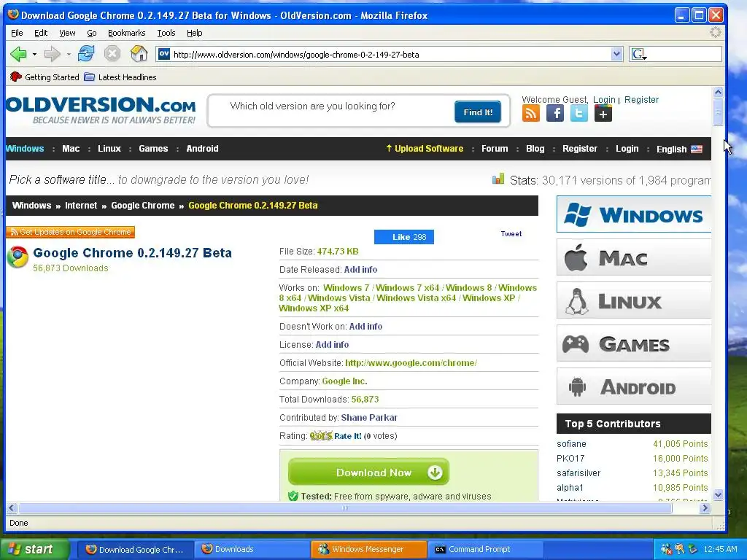Open the Blog nav link
Image resolution: width=747 pixels, height=560 pixels.
[x=535, y=149]
